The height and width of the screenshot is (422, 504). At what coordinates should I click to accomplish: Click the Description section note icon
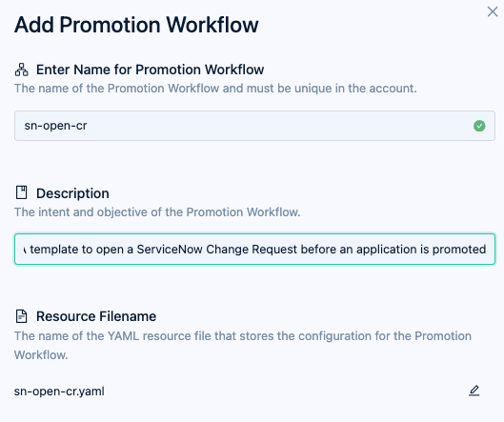(22, 192)
